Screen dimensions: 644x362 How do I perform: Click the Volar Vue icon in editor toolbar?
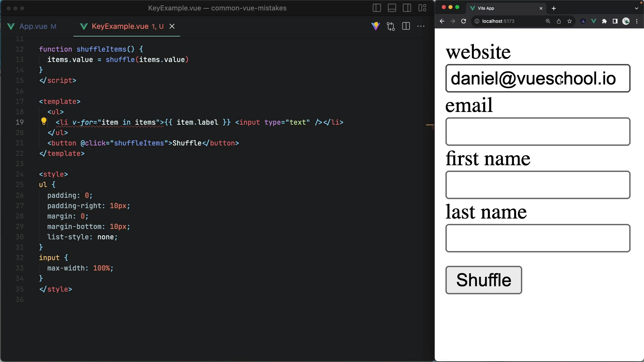click(x=375, y=26)
